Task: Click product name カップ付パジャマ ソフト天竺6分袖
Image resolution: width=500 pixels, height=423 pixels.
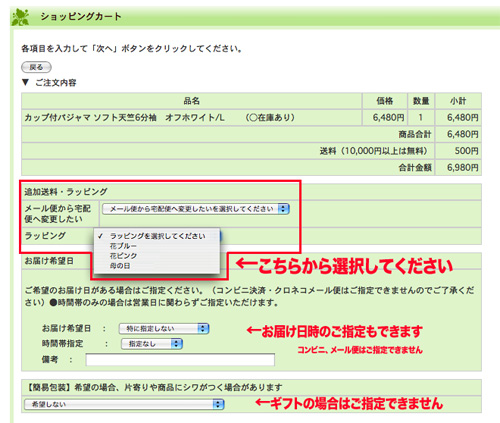Action: click(x=90, y=117)
